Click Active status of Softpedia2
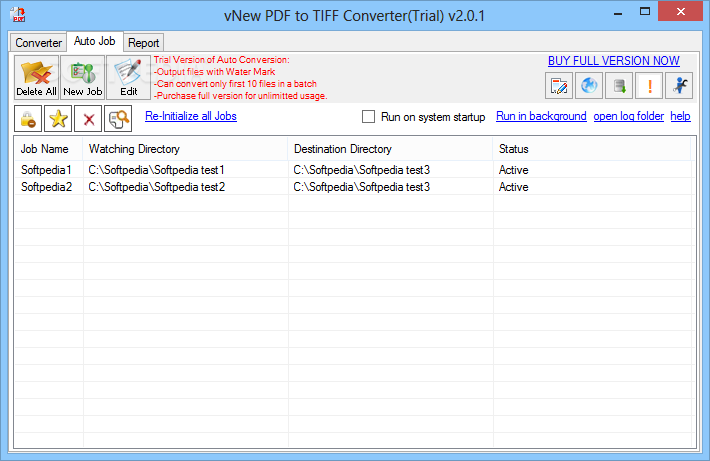The width and height of the screenshot is (710, 461). pos(513,187)
